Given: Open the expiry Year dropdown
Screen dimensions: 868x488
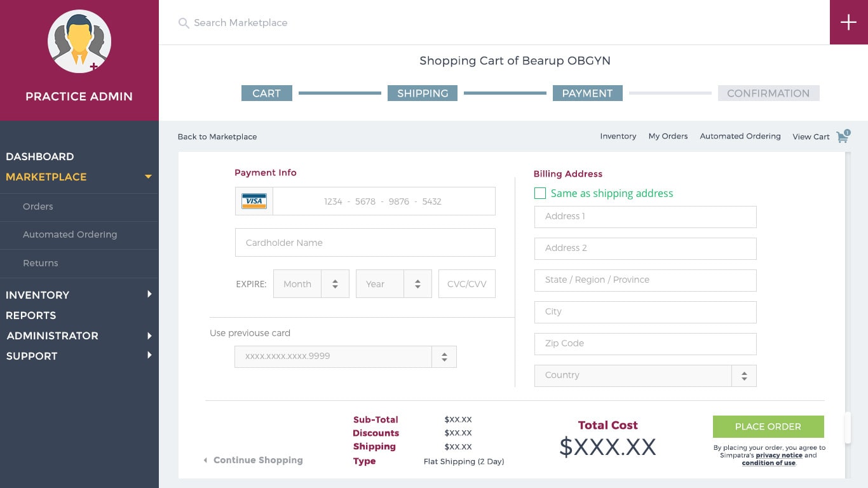Looking at the screenshot, I should click(x=417, y=284).
